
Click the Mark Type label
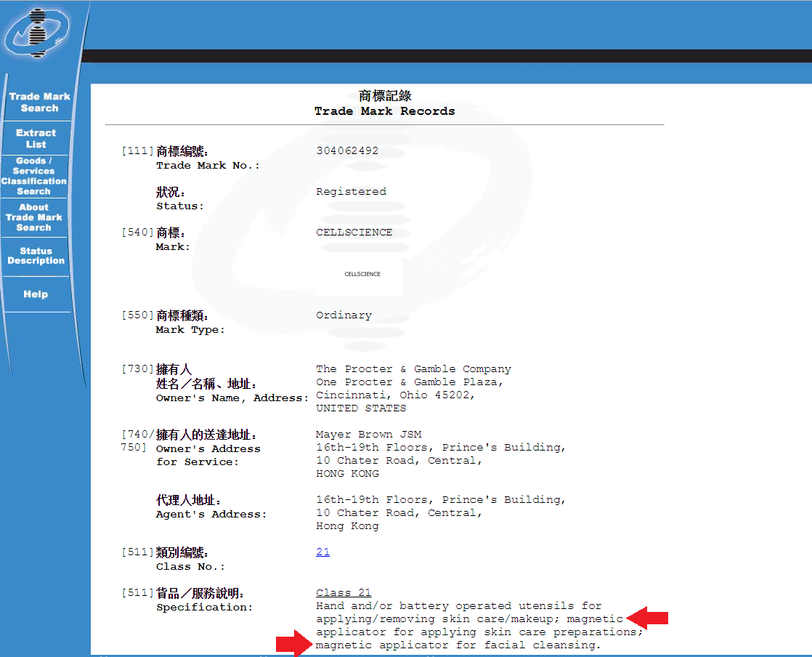(190, 329)
